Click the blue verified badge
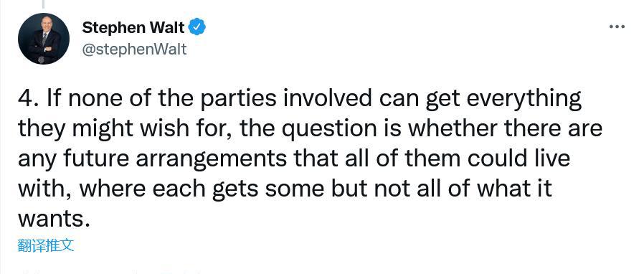The height and width of the screenshot is (274, 644). pos(197,27)
